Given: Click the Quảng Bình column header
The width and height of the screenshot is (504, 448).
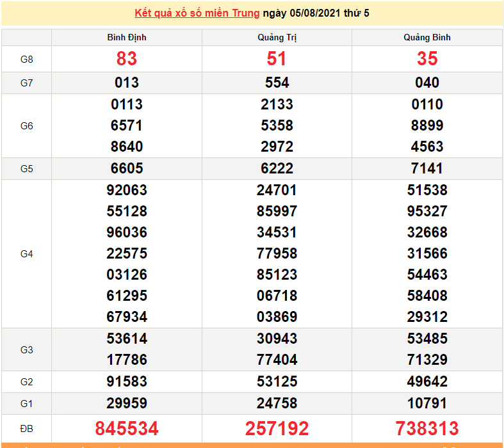Looking at the screenshot, I should point(427,37).
